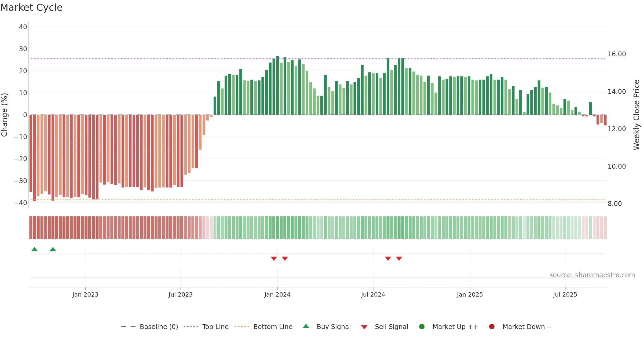
Task: Toggle the Baseline (0) legend entry
Action: coord(149,327)
